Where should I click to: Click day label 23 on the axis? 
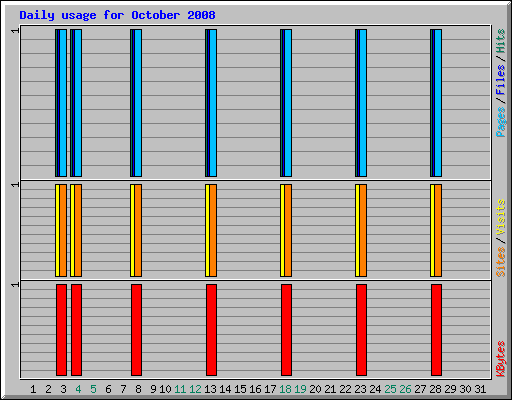(x=360, y=389)
